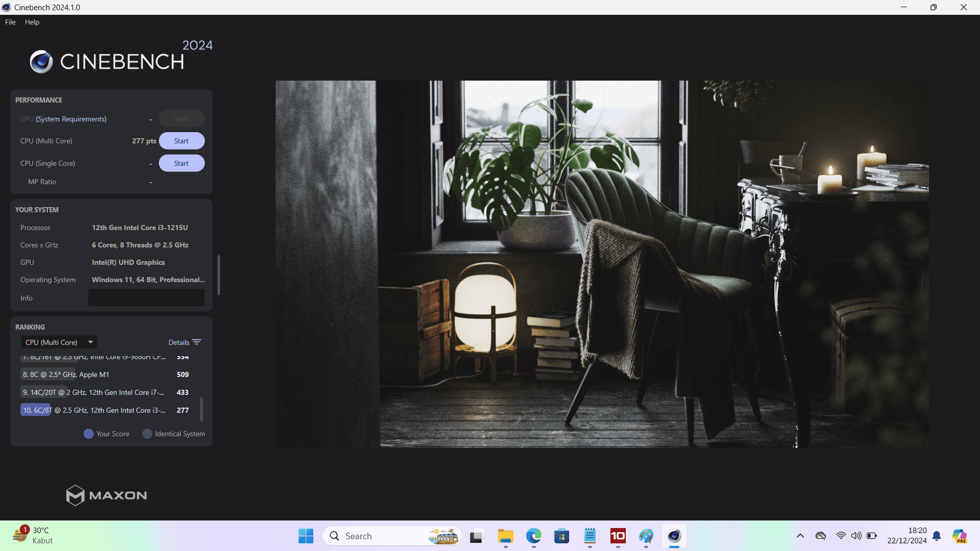Click the Cinebench icon in the title bar
The height and width of the screenshot is (551, 980).
pyautogui.click(x=6, y=7)
